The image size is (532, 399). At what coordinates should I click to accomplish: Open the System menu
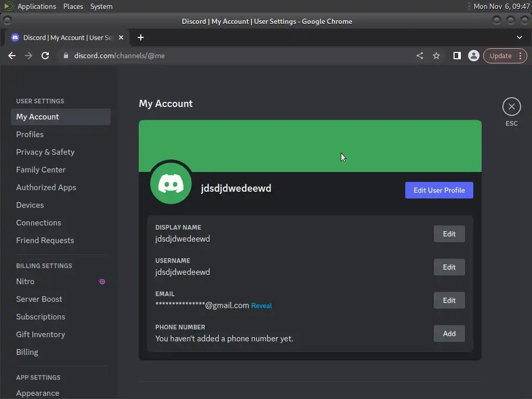click(101, 6)
